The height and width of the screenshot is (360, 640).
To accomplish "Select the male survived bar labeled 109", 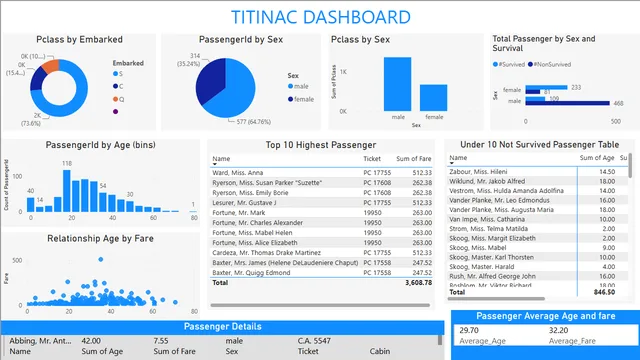I will 535,99.
